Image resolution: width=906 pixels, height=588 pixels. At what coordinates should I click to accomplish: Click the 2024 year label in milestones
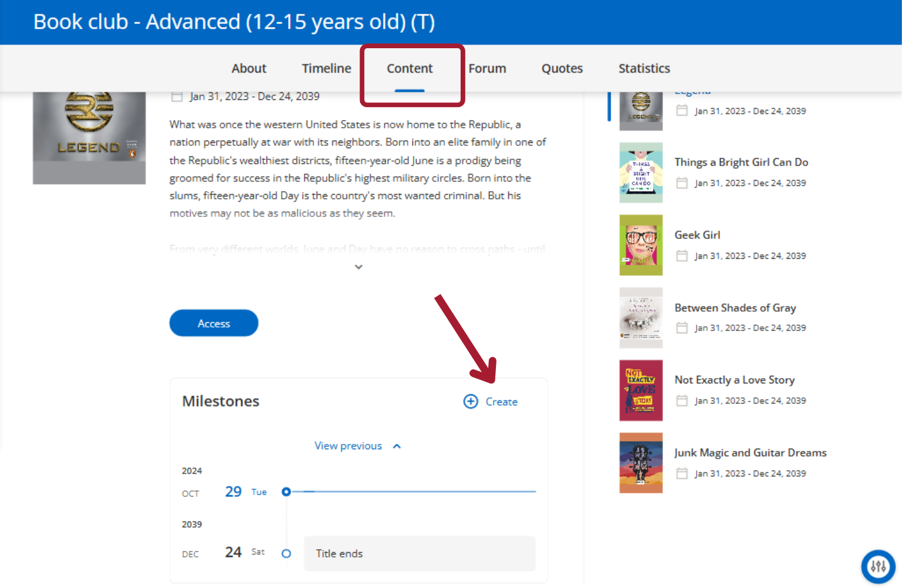click(192, 471)
